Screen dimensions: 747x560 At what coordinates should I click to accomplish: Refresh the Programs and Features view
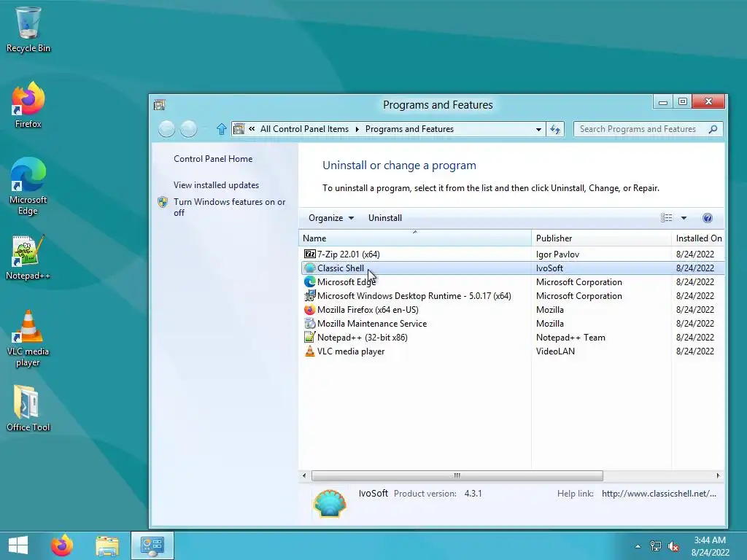point(555,129)
